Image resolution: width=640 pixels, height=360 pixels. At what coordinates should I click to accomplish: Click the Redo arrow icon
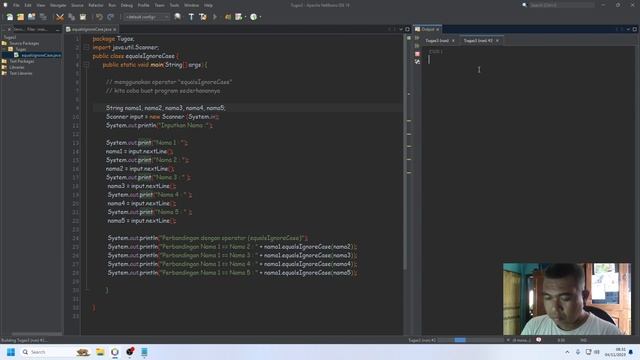(110, 17)
